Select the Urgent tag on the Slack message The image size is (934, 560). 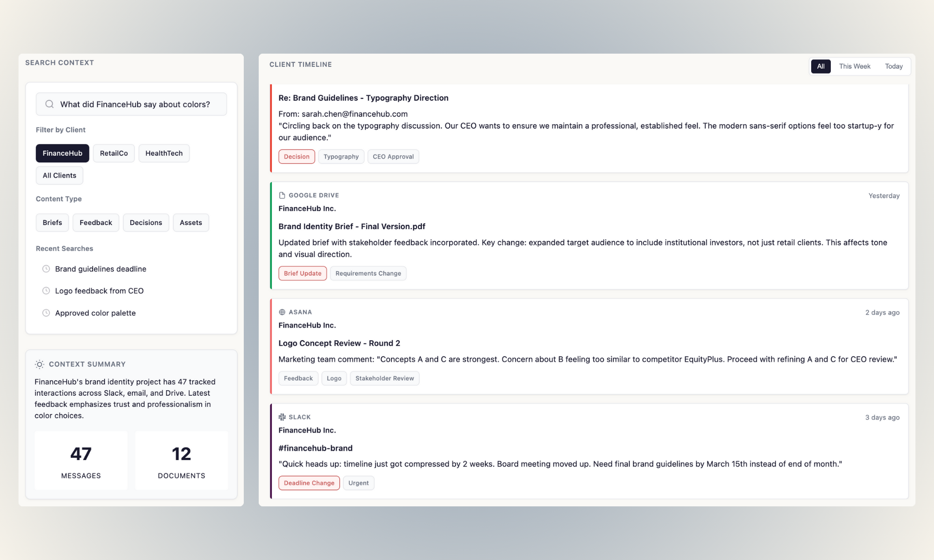tap(358, 483)
